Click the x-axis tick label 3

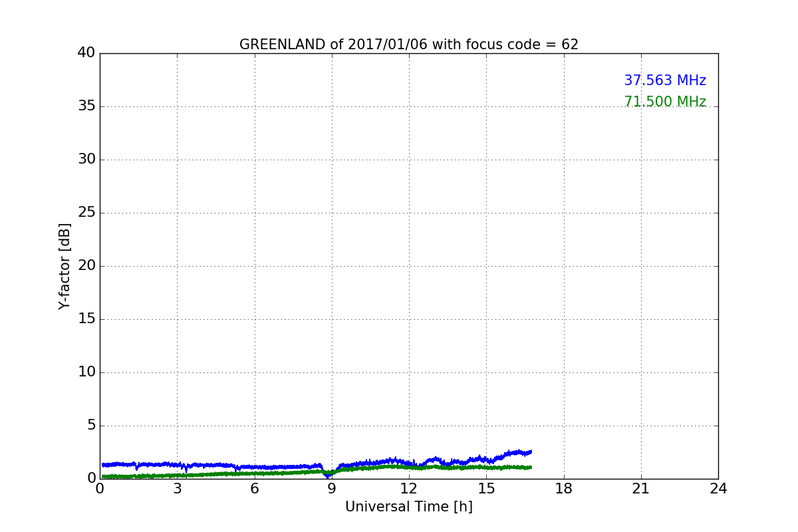point(177,489)
